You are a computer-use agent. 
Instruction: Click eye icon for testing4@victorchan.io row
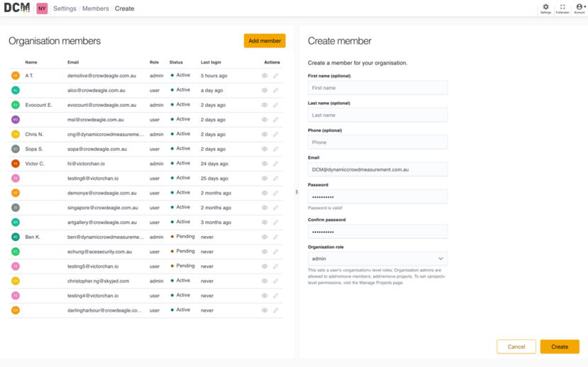pyautogui.click(x=265, y=295)
